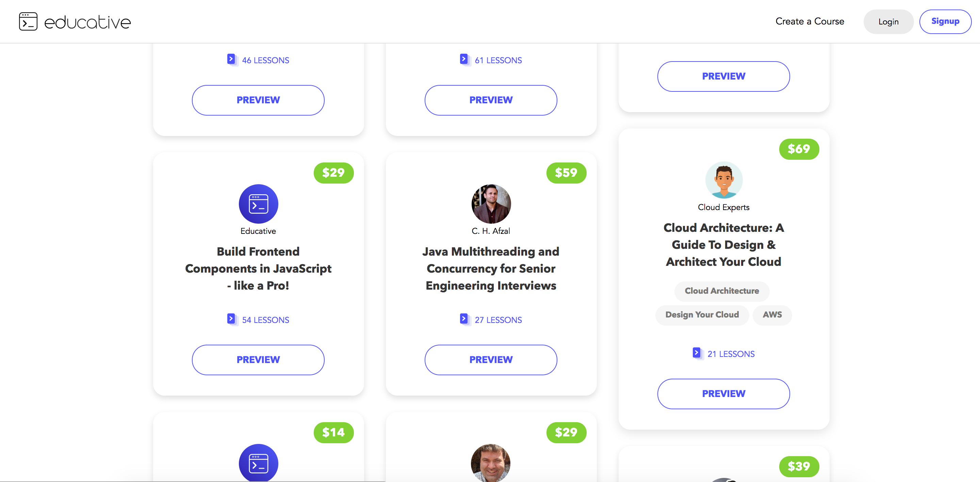Preview the Java Multithreading course
This screenshot has width=980, height=482.
[x=491, y=360]
